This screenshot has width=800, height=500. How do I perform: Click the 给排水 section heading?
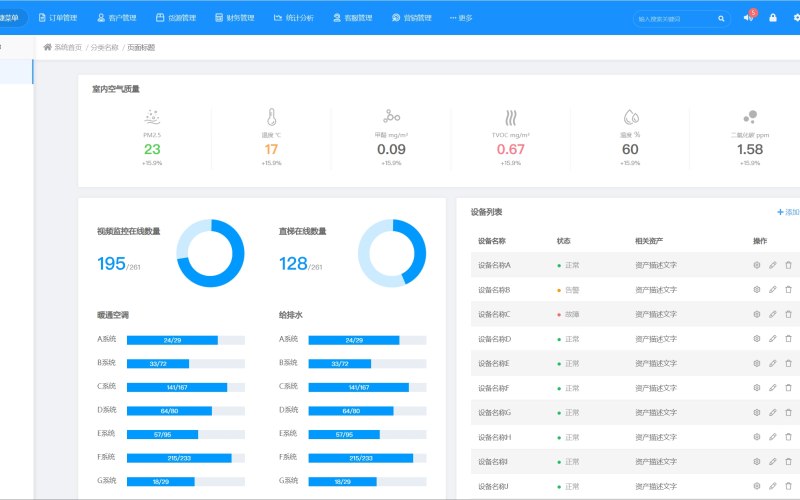pyautogui.click(x=290, y=315)
